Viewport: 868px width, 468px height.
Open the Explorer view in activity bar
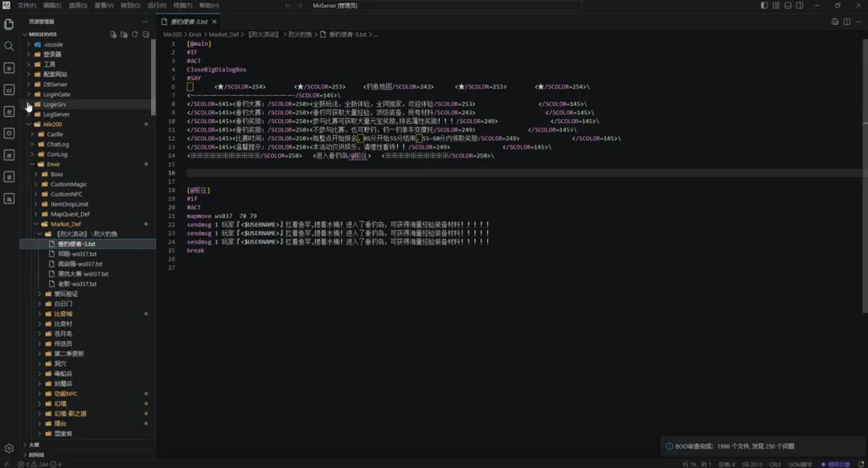tap(9, 24)
